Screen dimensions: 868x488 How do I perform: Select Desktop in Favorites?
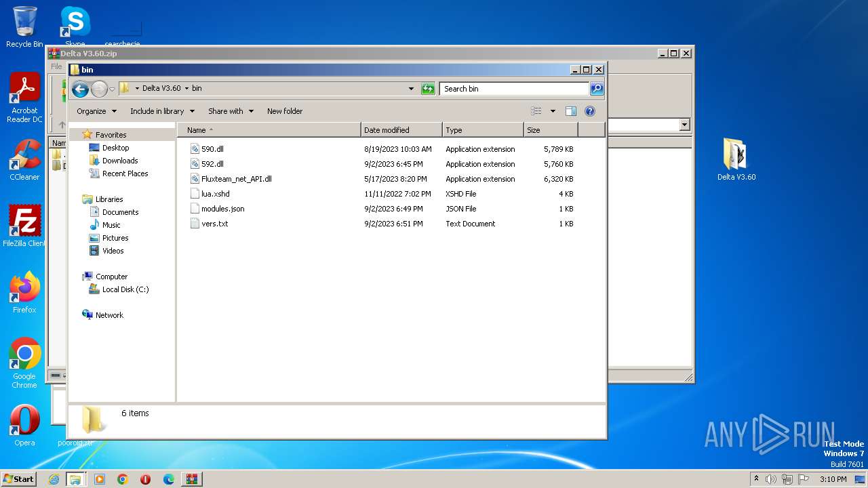pos(115,148)
